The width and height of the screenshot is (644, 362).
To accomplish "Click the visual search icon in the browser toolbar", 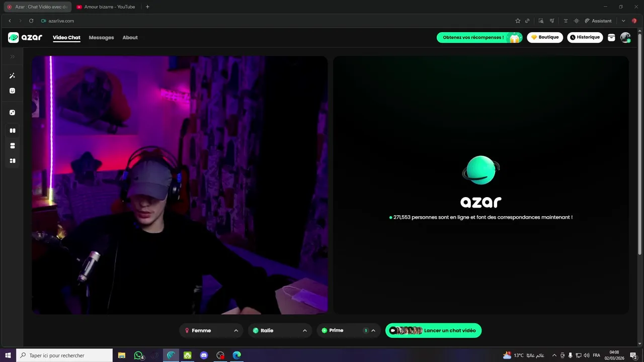I will click(x=541, y=21).
